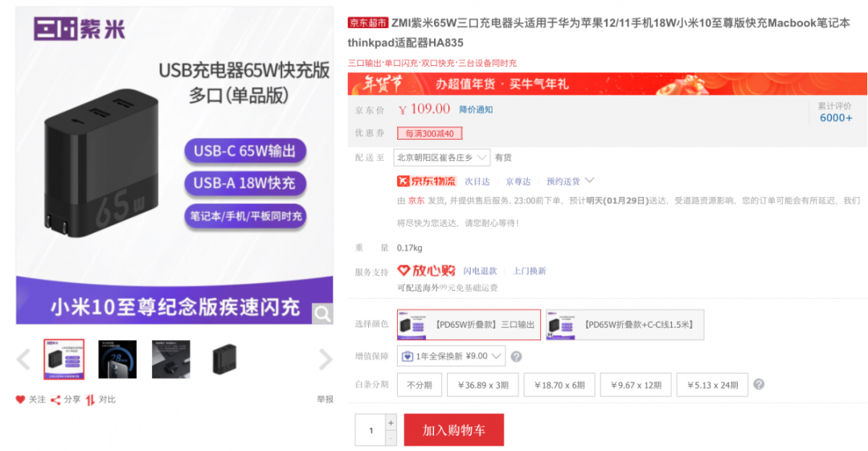Select the second thumbnail showing phone
Screen dimensions: 868x451
(117, 359)
